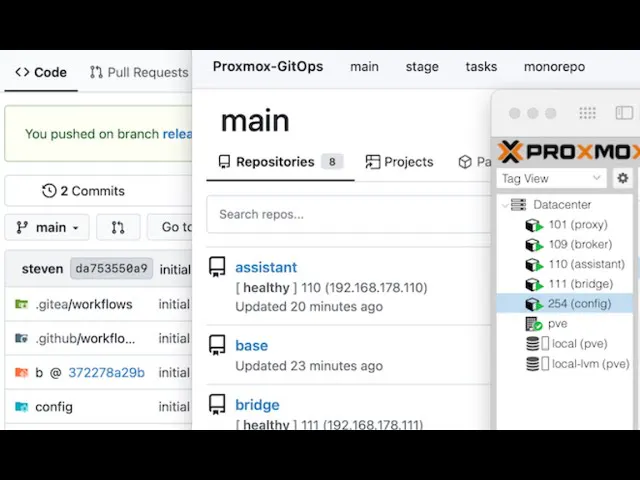Click the compare branches icon button
640x480 pixels.
point(118,227)
